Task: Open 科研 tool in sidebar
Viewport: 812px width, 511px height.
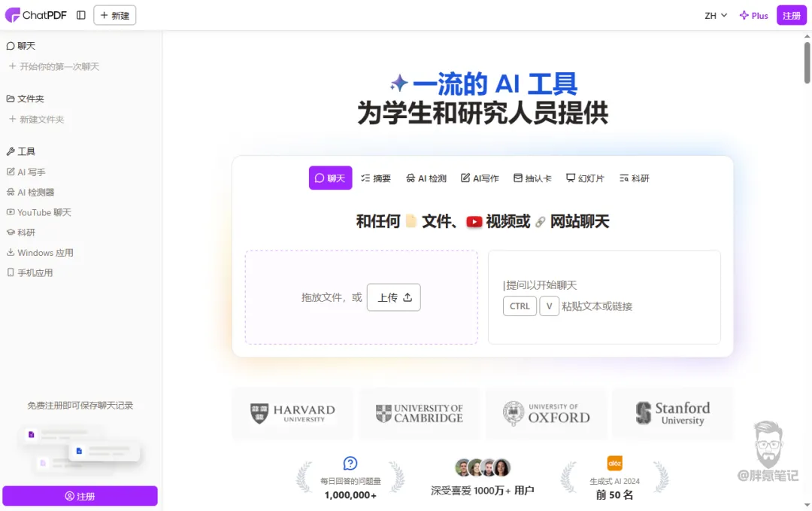Action: tap(21, 233)
